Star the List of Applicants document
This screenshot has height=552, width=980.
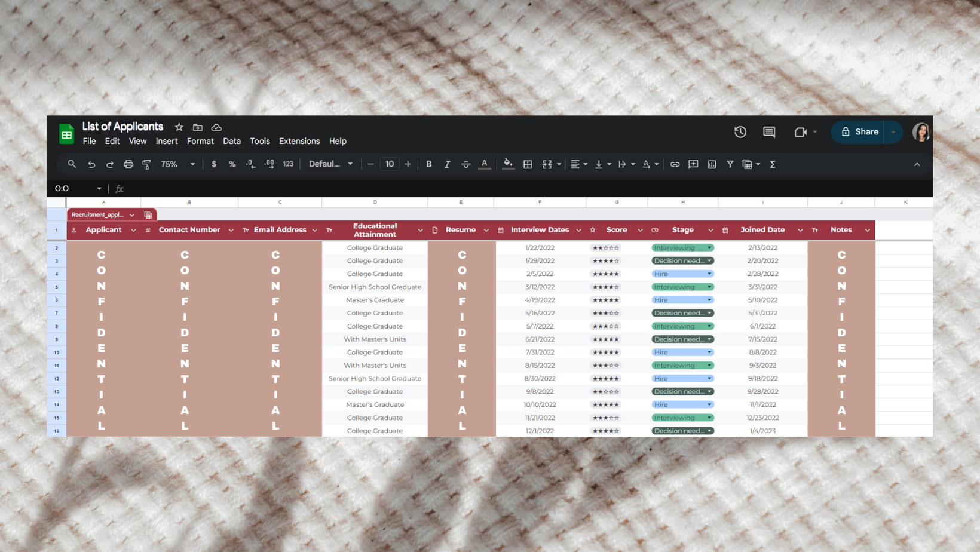coord(179,127)
